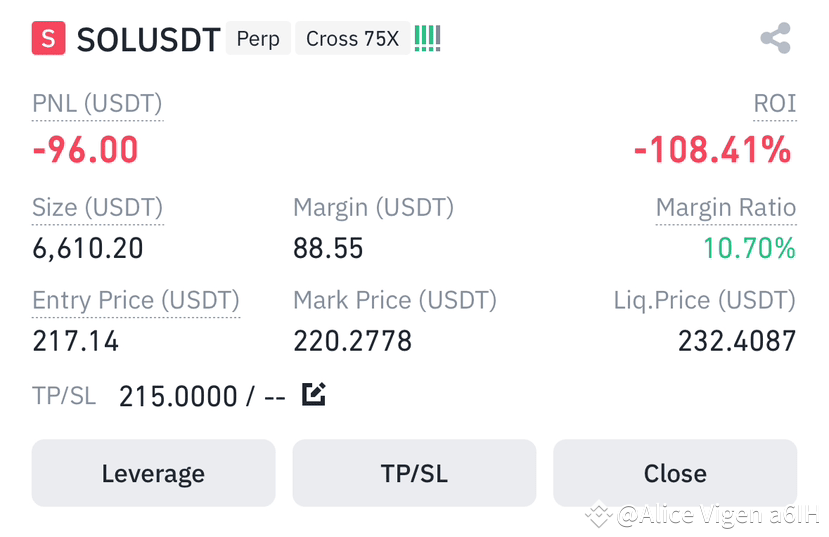The height and width of the screenshot is (537, 829).
Task: Click the red S SOLUSDT badge
Action: click(49, 38)
